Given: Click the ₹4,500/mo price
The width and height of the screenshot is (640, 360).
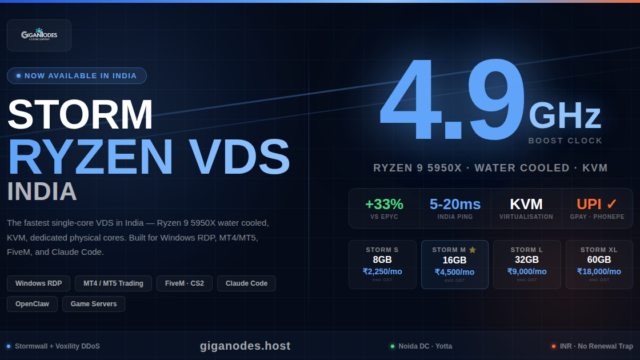Looking at the screenshot, I should point(455,272).
